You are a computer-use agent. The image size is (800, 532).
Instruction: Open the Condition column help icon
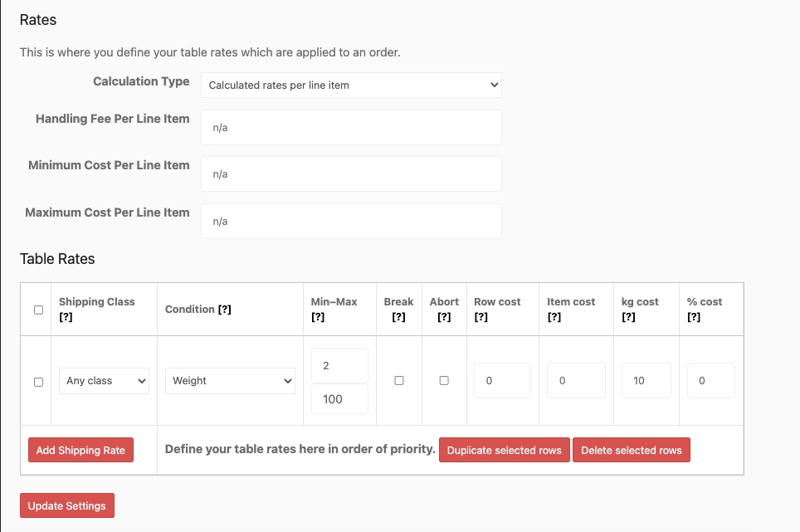point(223,309)
